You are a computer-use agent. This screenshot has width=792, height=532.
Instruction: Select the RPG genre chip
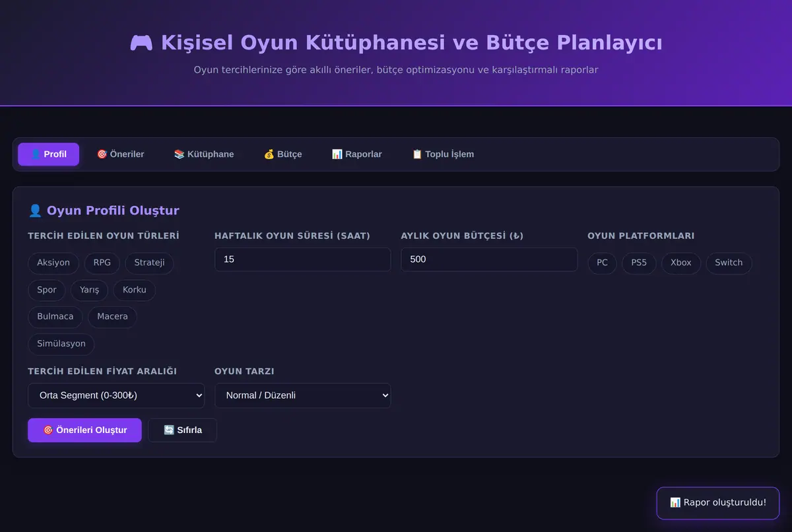[x=102, y=263]
